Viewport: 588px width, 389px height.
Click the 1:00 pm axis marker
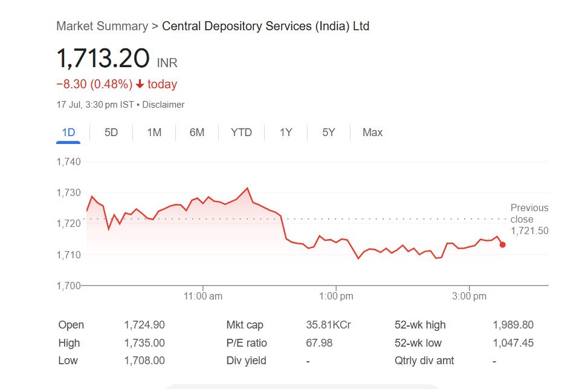336,296
